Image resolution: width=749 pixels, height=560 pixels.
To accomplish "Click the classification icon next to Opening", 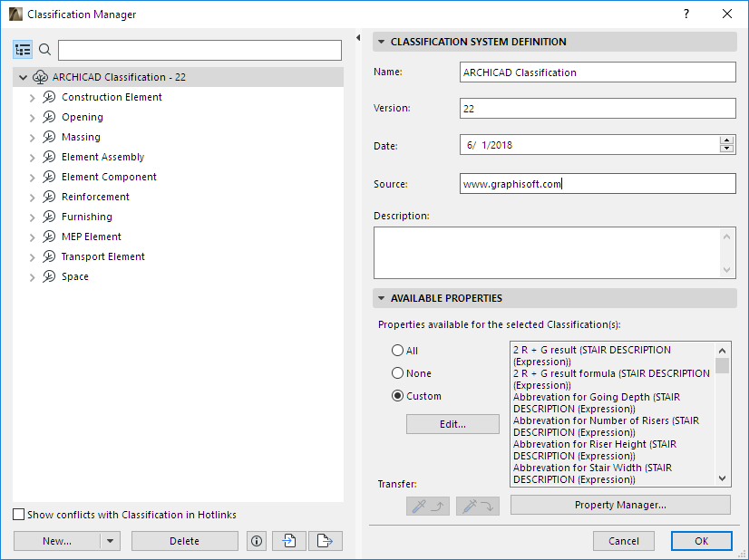I will [48, 117].
